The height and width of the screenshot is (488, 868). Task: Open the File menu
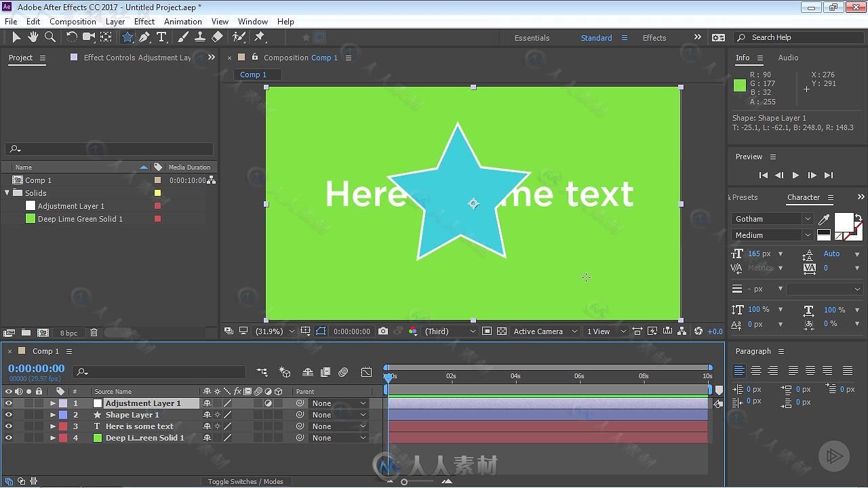11,21
